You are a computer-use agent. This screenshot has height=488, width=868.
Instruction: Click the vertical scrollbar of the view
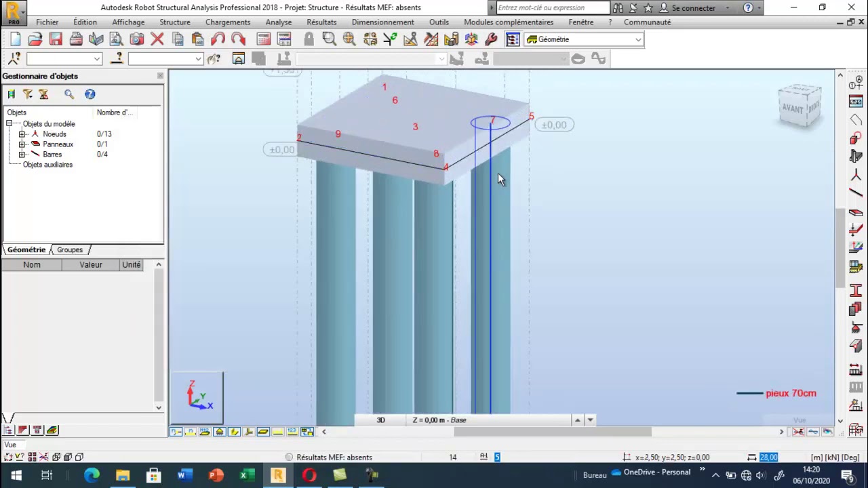tap(840, 247)
